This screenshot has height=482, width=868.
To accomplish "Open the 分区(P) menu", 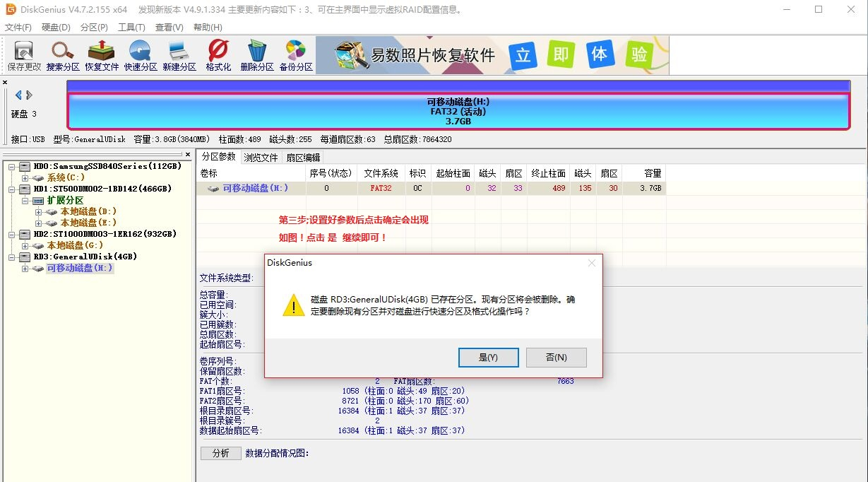I will tap(94, 28).
